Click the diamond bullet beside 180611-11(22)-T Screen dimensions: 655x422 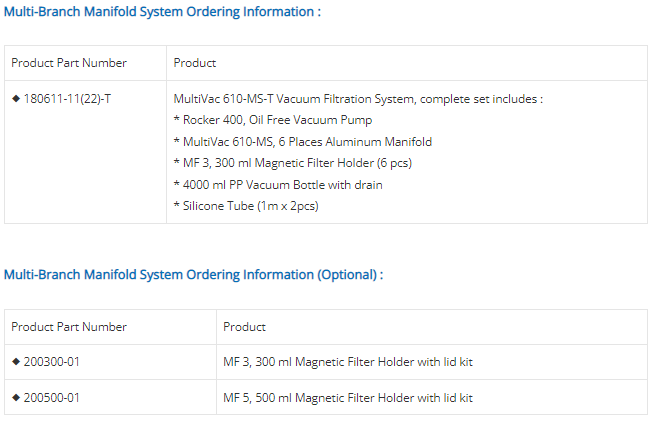tap(15, 99)
